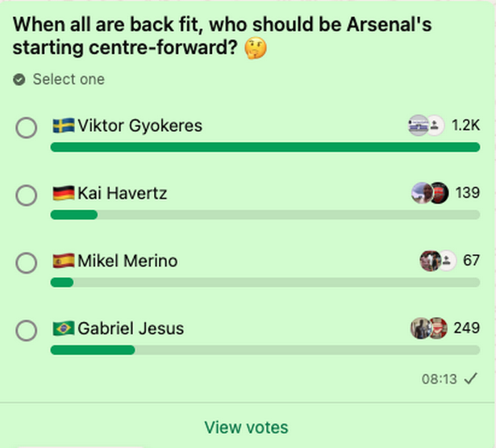Screen dimensions: 496x448
Task: Click the View votes button
Action: pos(246,427)
